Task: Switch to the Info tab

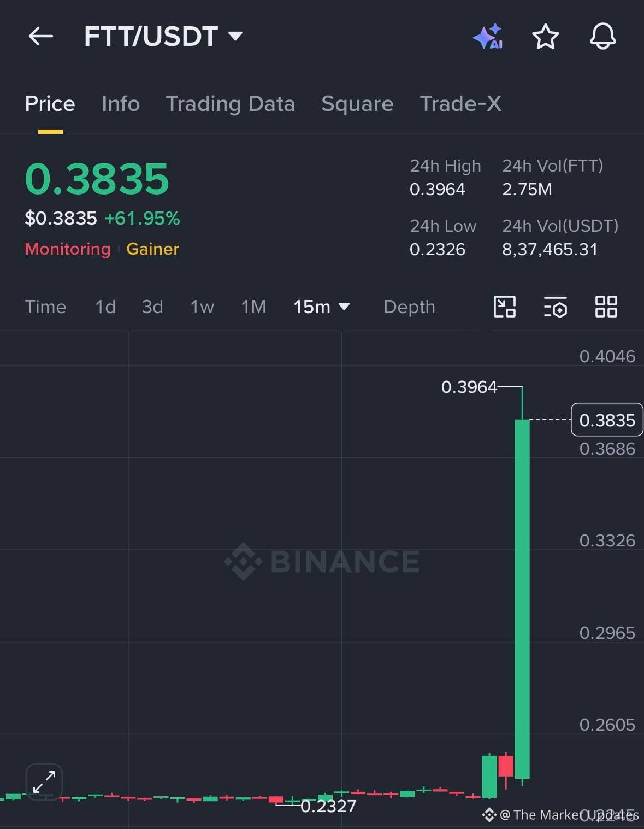Action: click(121, 104)
